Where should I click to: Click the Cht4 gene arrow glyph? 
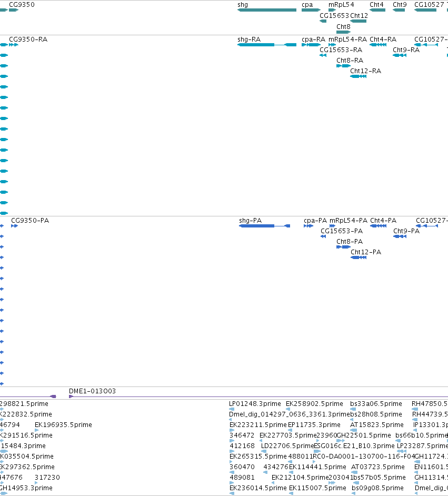377,10
